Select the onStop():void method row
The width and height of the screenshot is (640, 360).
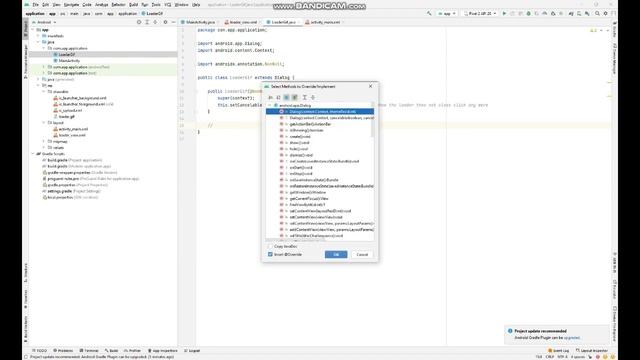coord(320,173)
